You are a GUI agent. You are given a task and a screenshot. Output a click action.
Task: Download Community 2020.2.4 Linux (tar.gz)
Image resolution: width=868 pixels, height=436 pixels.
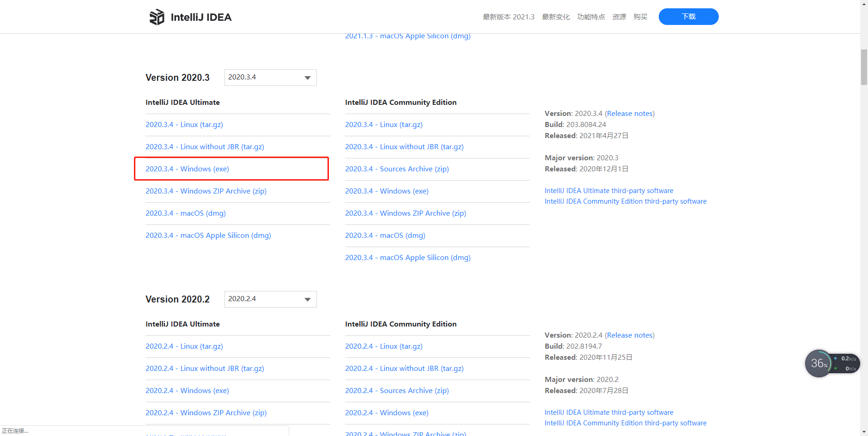point(384,346)
